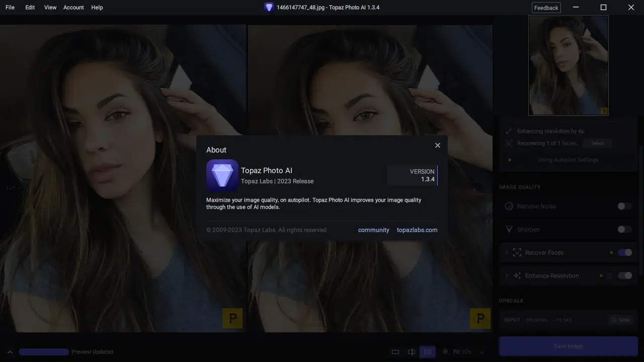Image resolution: width=644 pixels, height=362 pixels.
Task: Switch to single view layout
Action: click(x=395, y=352)
